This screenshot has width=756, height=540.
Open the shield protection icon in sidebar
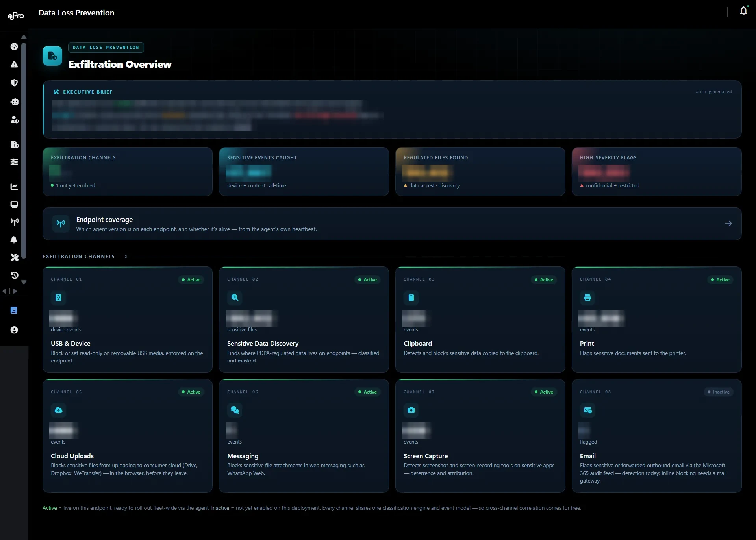[x=14, y=83]
